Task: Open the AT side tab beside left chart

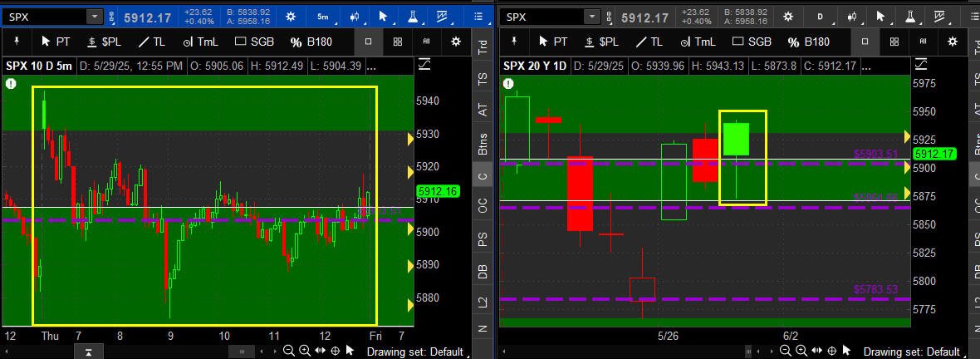Action: click(483, 110)
